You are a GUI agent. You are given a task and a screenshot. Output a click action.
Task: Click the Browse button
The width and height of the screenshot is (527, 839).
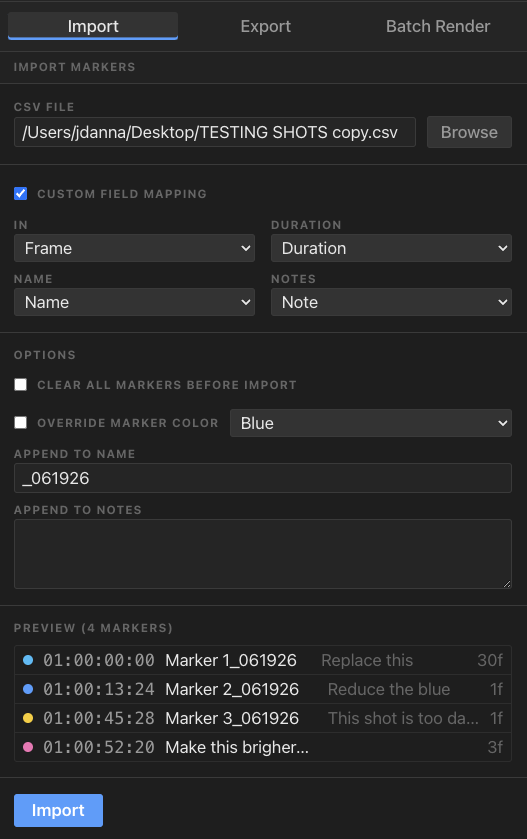pyautogui.click(x=469, y=132)
